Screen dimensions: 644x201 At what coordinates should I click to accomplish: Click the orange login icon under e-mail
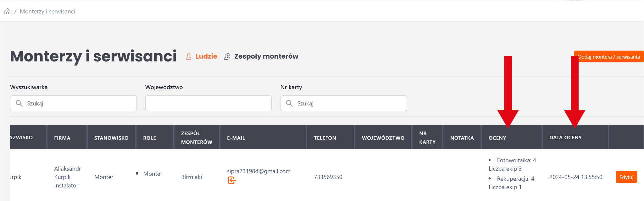(232, 180)
